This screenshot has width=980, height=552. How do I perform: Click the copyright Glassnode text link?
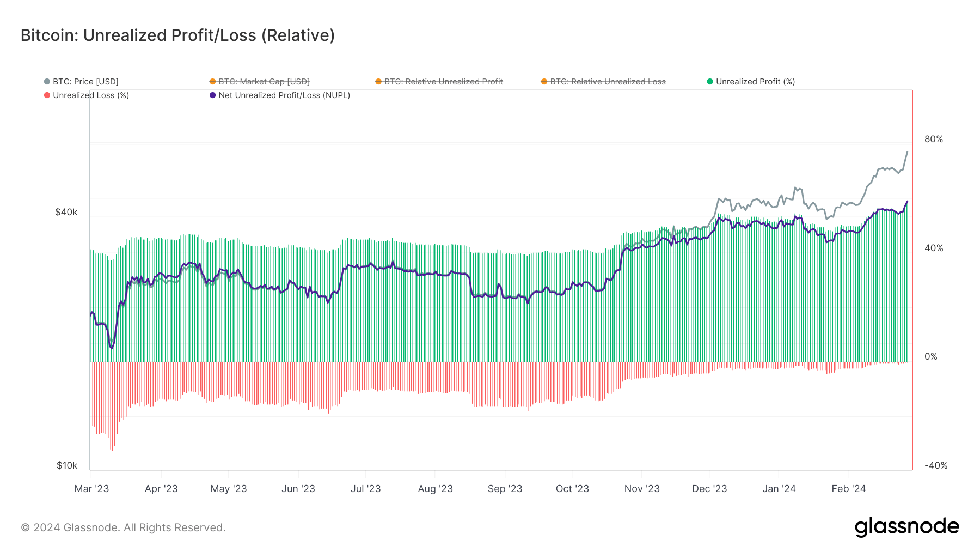coord(122,527)
